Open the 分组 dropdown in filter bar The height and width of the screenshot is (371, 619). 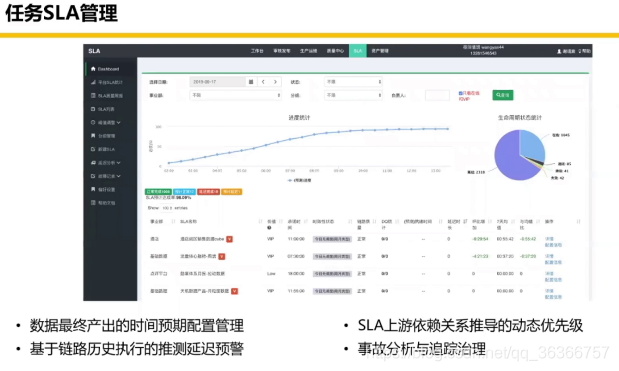click(x=353, y=95)
